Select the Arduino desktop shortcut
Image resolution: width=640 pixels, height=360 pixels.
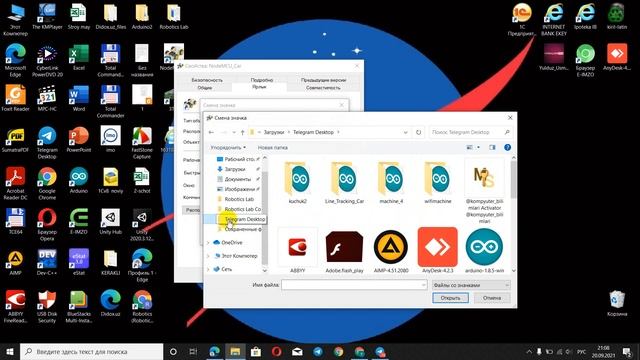point(78,180)
